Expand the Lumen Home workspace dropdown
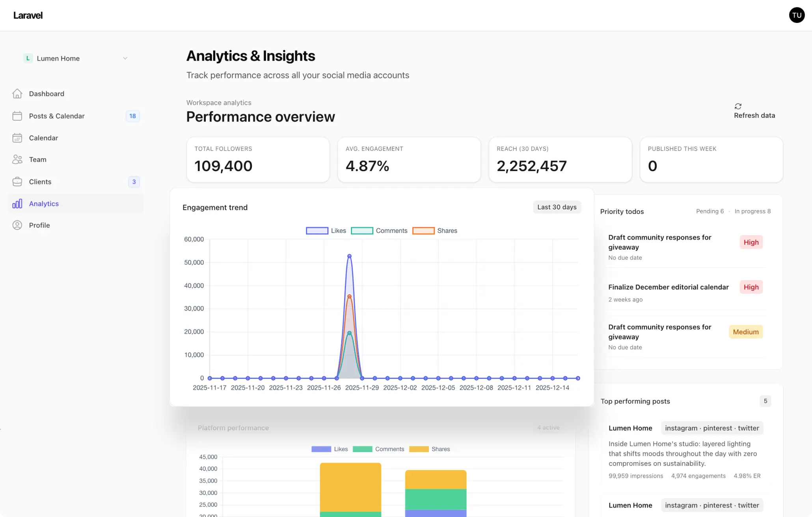Image resolution: width=812 pixels, height=517 pixels. [x=125, y=58]
